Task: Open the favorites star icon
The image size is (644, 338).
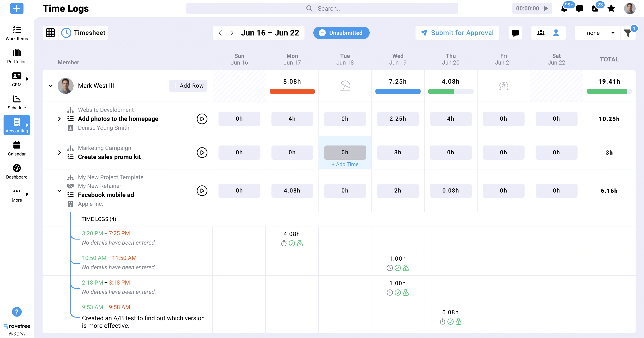Action: (x=611, y=8)
